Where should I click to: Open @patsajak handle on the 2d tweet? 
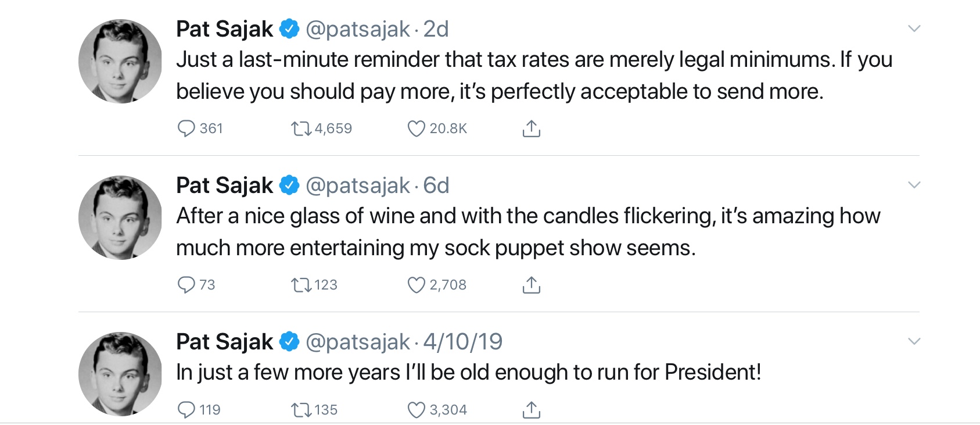point(357,29)
